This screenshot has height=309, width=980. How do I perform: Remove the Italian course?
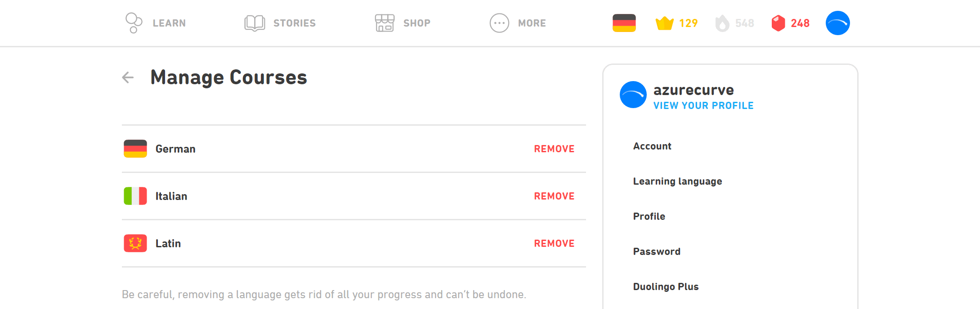click(x=554, y=196)
